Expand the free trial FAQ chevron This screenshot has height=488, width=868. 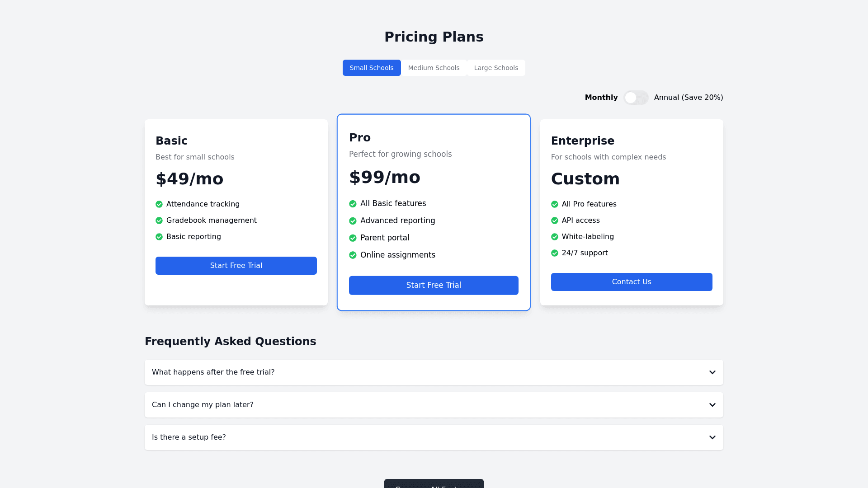click(x=712, y=372)
